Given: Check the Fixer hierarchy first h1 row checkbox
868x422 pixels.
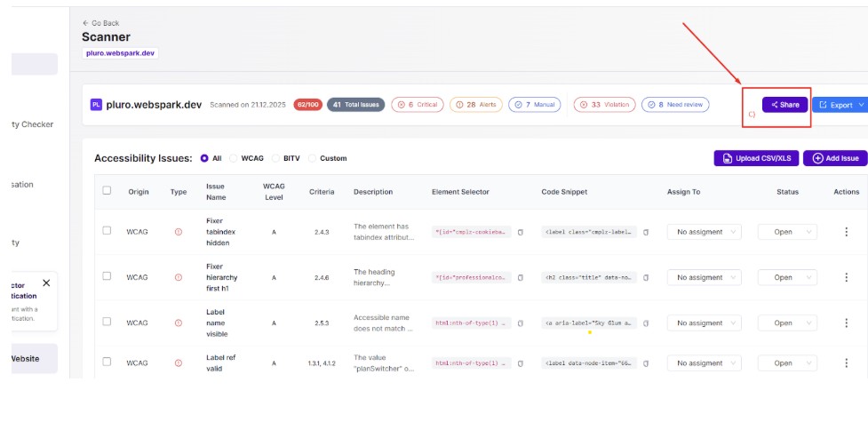Looking at the screenshot, I should pos(107,275).
